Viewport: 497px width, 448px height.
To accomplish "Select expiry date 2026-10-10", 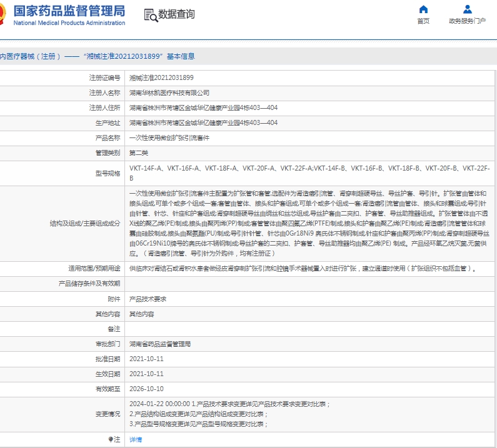I will coord(146,389).
